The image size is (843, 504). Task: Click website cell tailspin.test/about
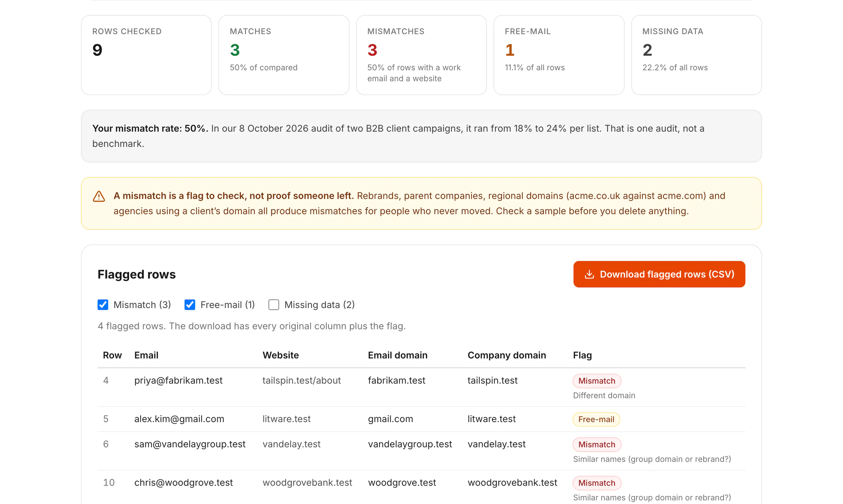(301, 380)
